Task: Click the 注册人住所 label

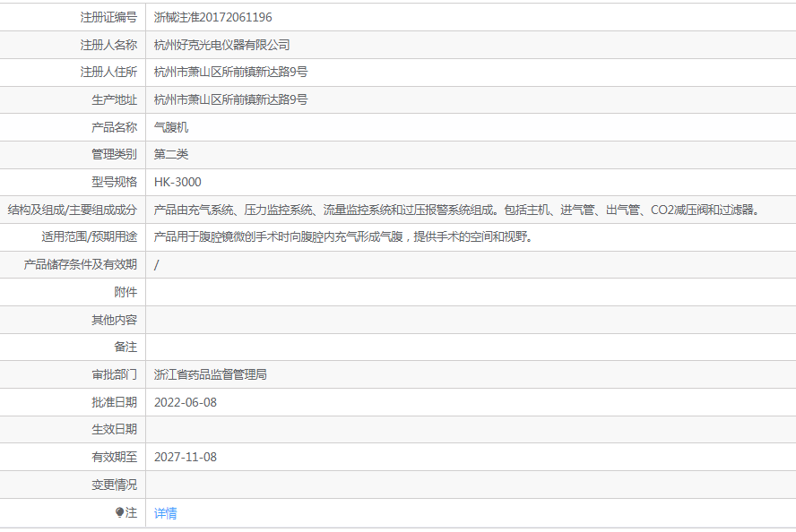Action: pos(108,72)
